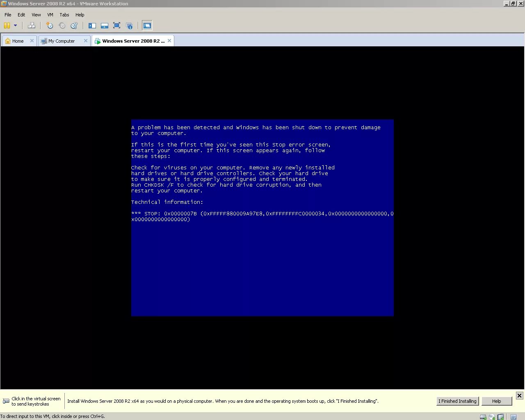
Task: Click the 'Technical information:' text
Action: pyautogui.click(x=167, y=202)
